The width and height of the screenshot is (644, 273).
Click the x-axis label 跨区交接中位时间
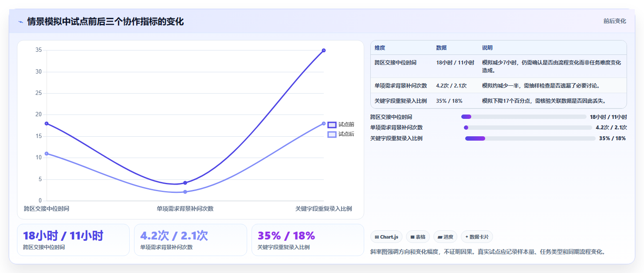[x=47, y=209]
